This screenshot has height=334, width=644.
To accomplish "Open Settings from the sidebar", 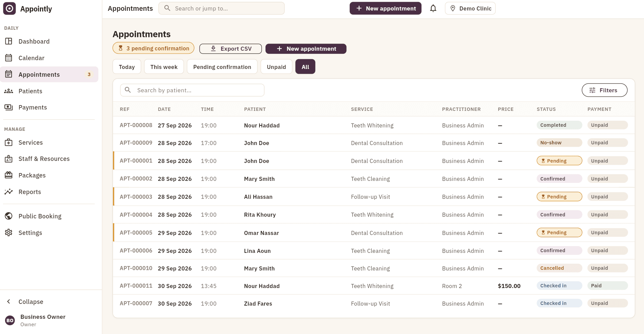I will tap(49, 233).
